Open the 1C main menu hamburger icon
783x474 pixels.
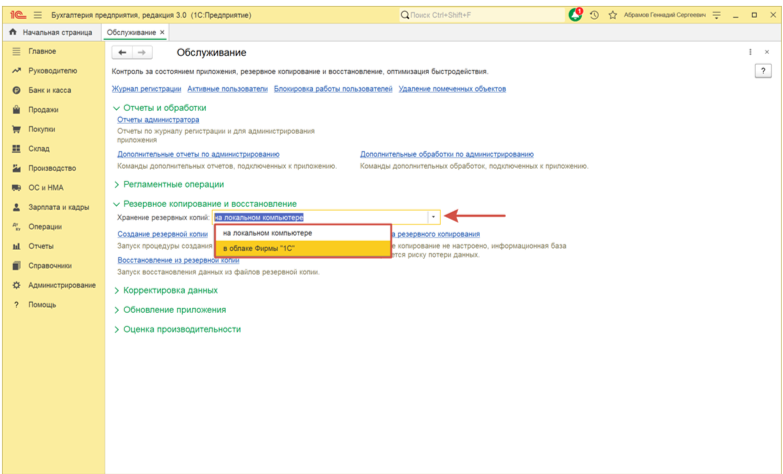[x=38, y=15]
